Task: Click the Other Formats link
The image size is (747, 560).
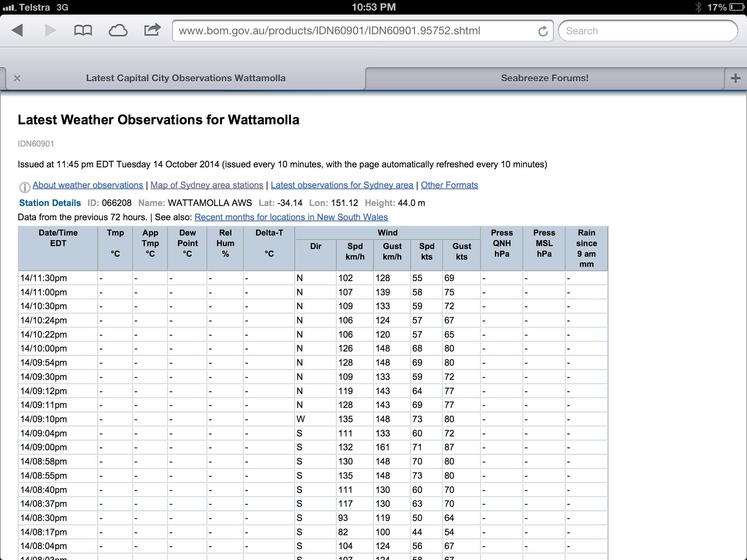Action: [x=449, y=185]
